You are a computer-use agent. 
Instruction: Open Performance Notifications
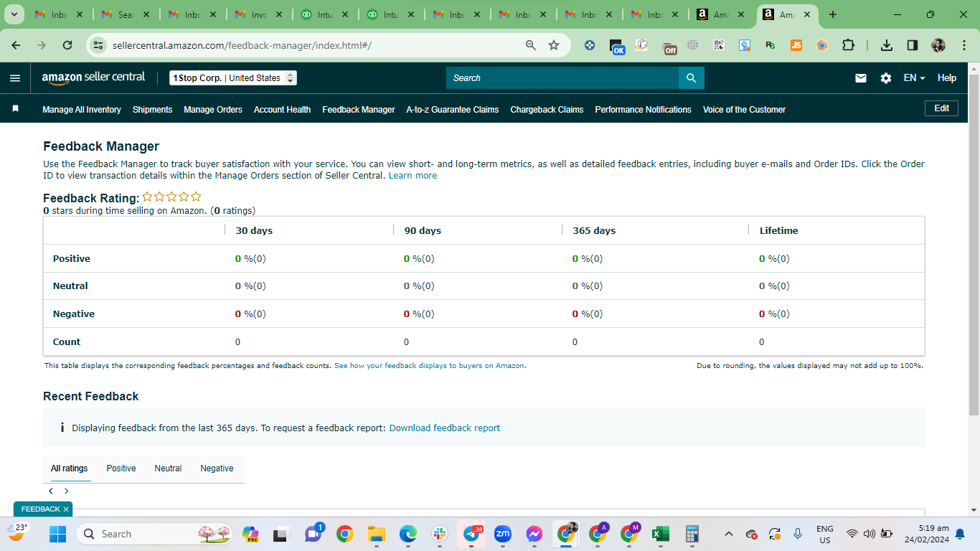coord(644,110)
